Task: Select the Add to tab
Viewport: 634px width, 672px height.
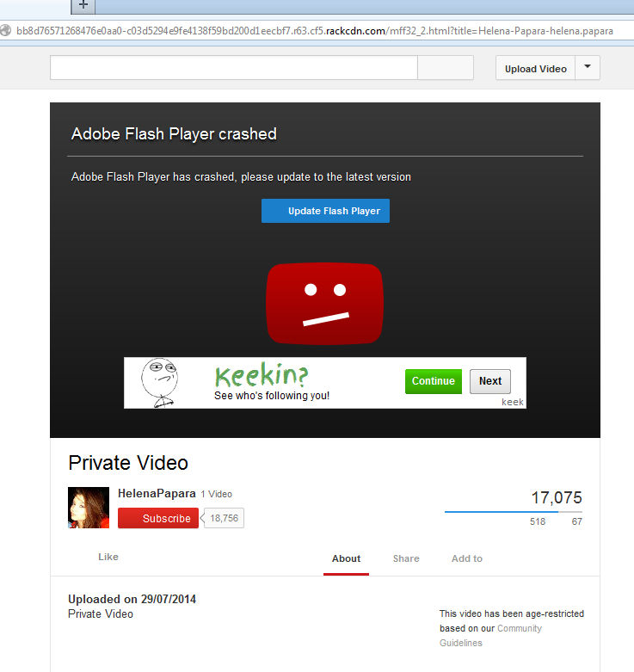Action: point(466,558)
